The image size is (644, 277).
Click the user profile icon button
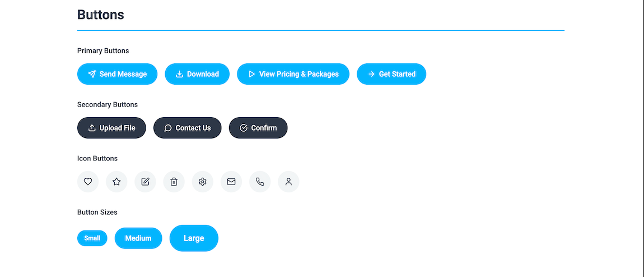tap(288, 182)
